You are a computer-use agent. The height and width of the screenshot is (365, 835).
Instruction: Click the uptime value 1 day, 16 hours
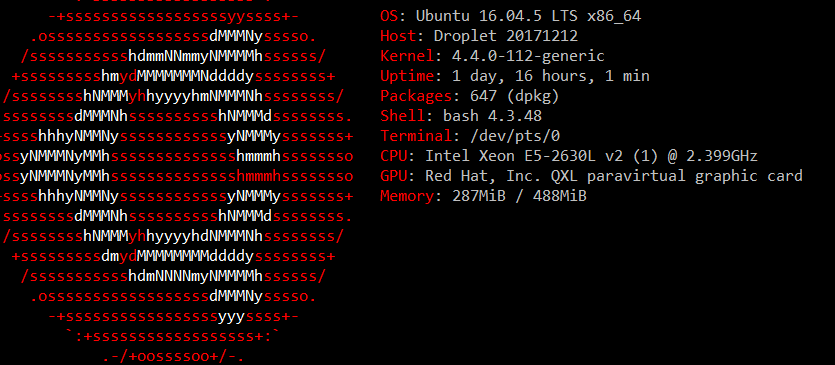pos(519,77)
